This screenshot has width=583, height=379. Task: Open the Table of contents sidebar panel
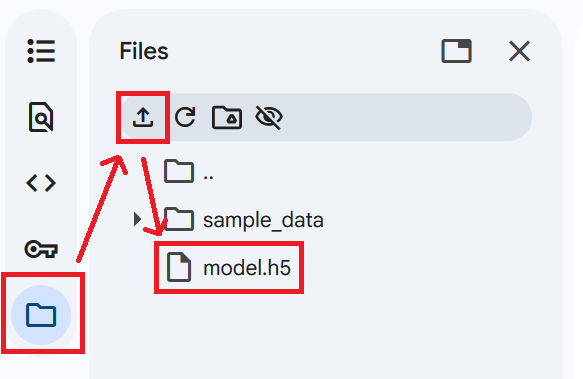tap(41, 51)
